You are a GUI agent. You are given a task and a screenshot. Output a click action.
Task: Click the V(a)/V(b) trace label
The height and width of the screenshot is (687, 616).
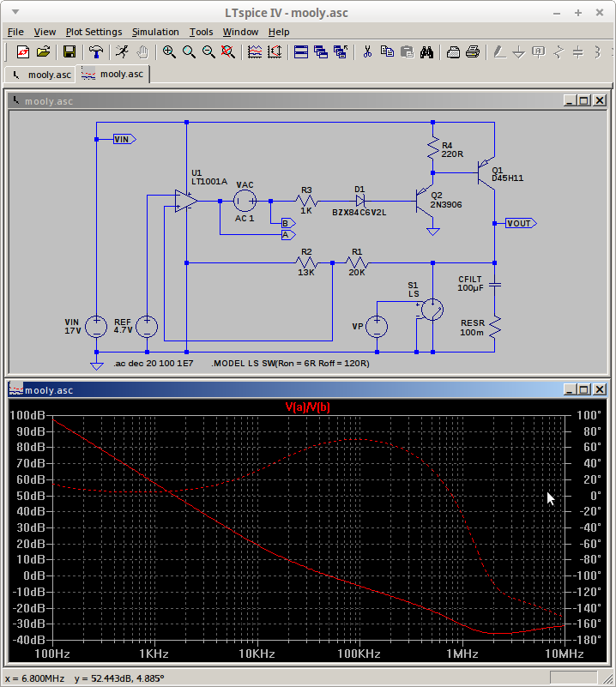point(307,407)
